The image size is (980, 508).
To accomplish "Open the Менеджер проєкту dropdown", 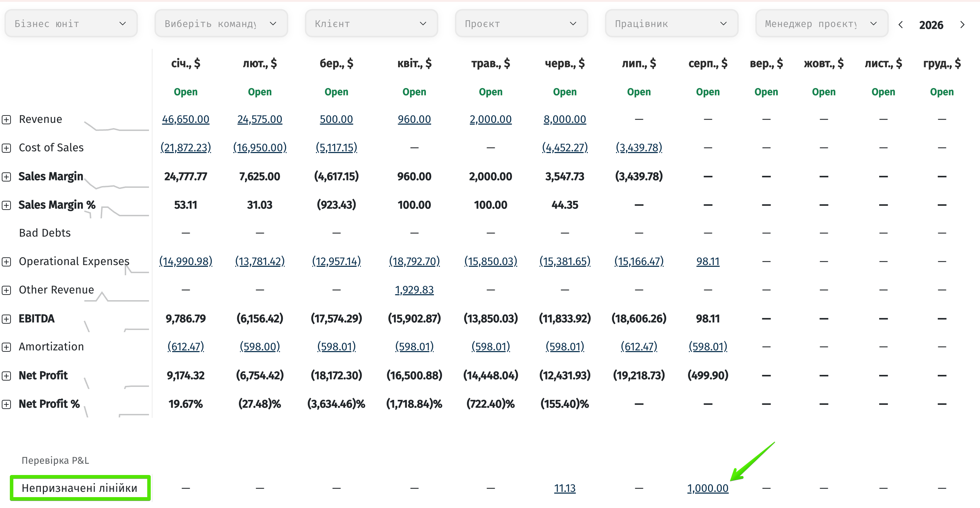I will pyautogui.click(x=822, y=24).
